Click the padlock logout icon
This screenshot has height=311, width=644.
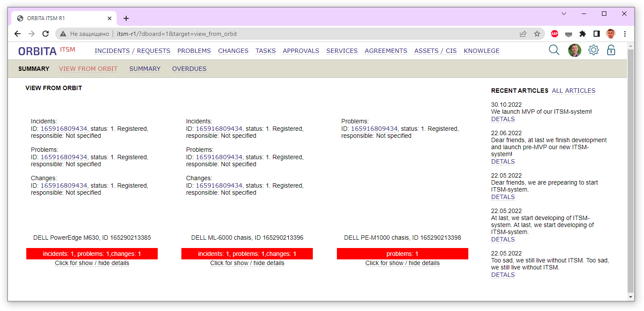(611, 50)
